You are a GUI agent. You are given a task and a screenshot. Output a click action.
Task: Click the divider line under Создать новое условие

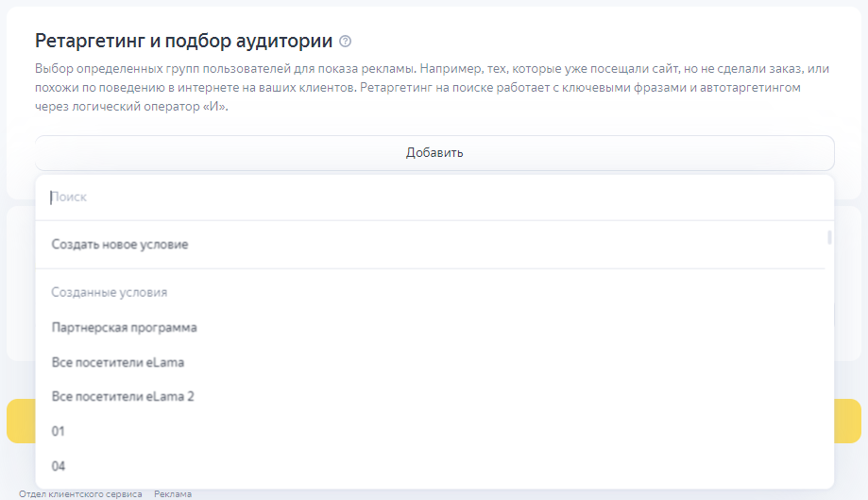(x=430, y=268)
